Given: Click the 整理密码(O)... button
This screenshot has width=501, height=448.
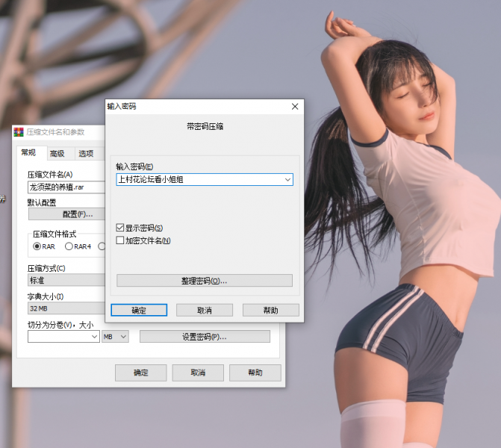Looking at the screenshot, I should tap(205, 281).
